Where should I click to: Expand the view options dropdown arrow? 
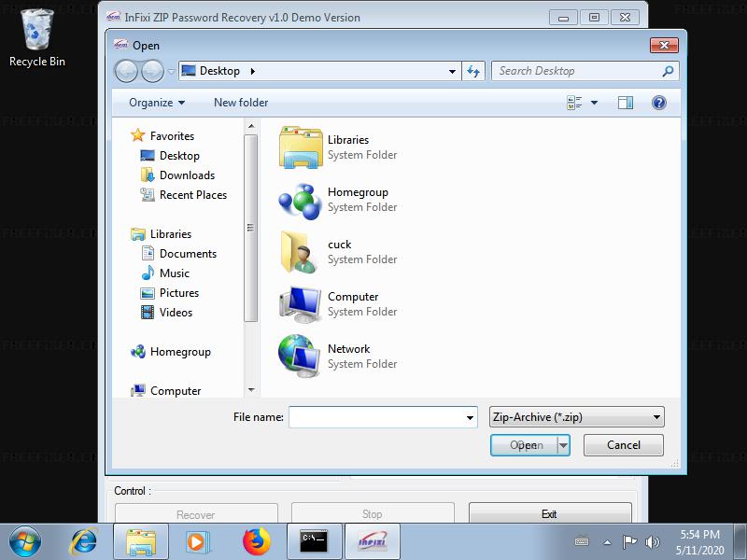click(x=594, y=103)
